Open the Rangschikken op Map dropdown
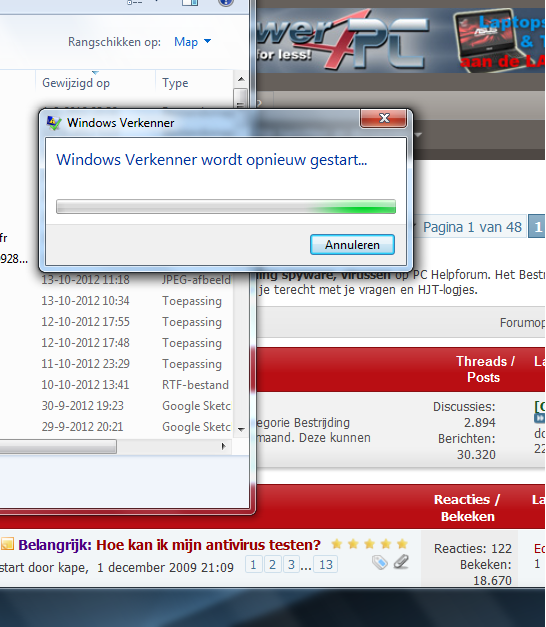Screen dimensions: 546x627 coord(192,42)
